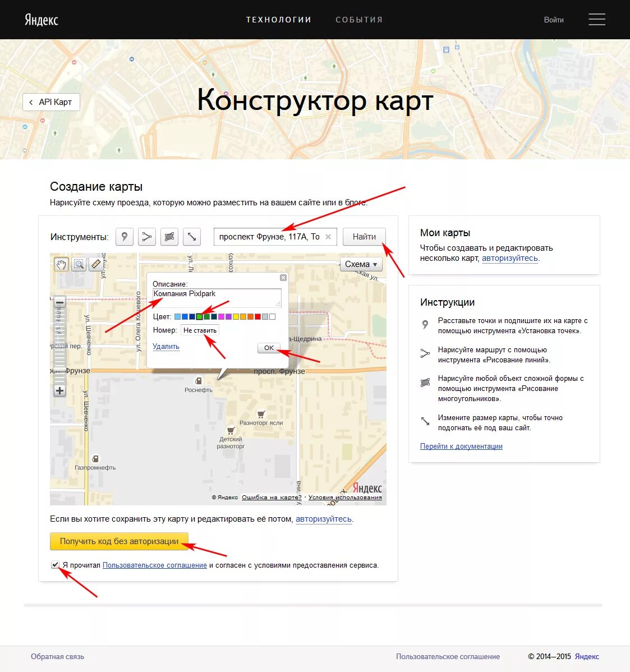The height and width of the screenshot is (672, 630).
Task: Open the hamburger menu in header
Action: click(x=596, y=19)
